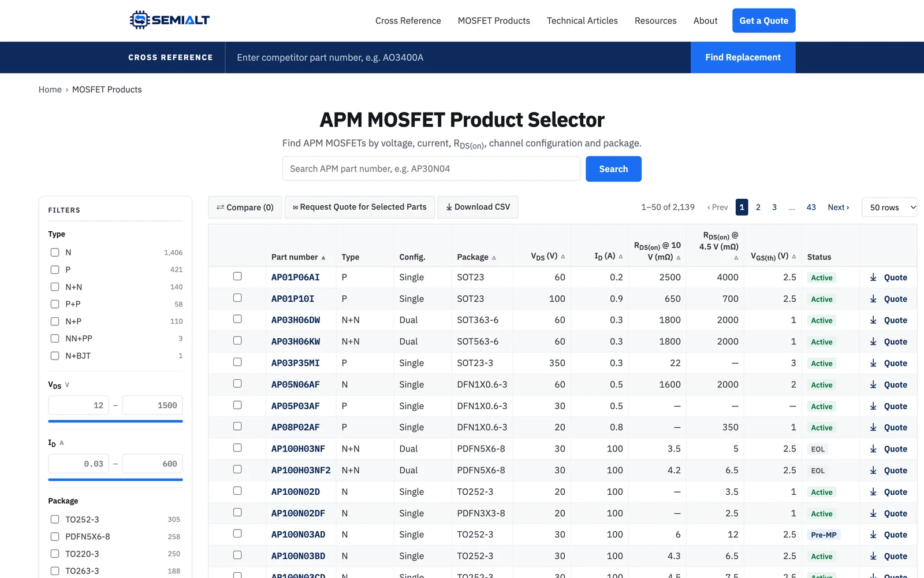This screenshot has width=924, height=578.
Task: Download datasheet icon for AP01P06AI row
Action: click(x=873, y=277)
